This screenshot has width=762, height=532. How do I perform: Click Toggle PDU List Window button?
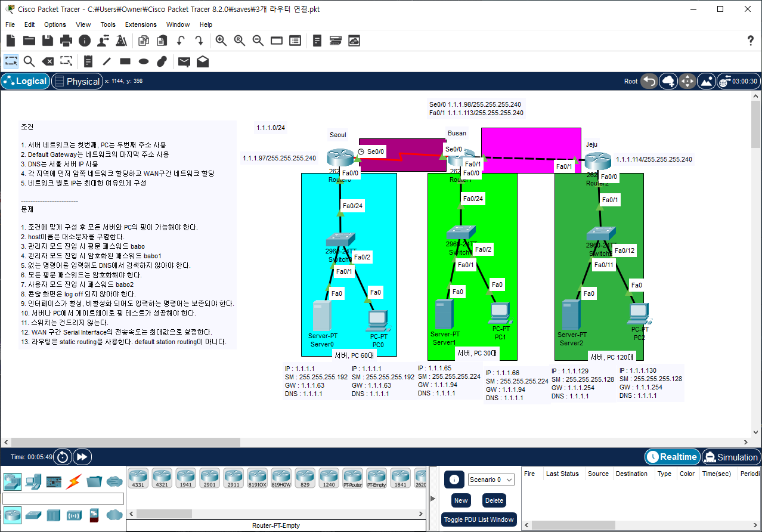(479, 519)
